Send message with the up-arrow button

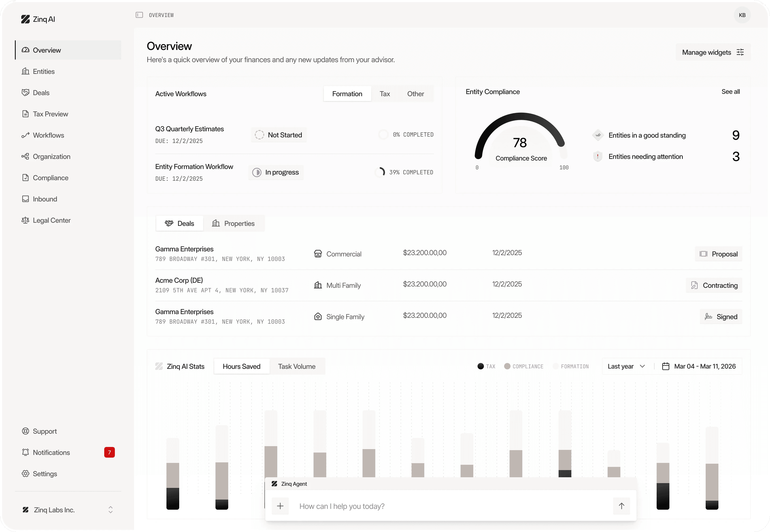[622, 506]
